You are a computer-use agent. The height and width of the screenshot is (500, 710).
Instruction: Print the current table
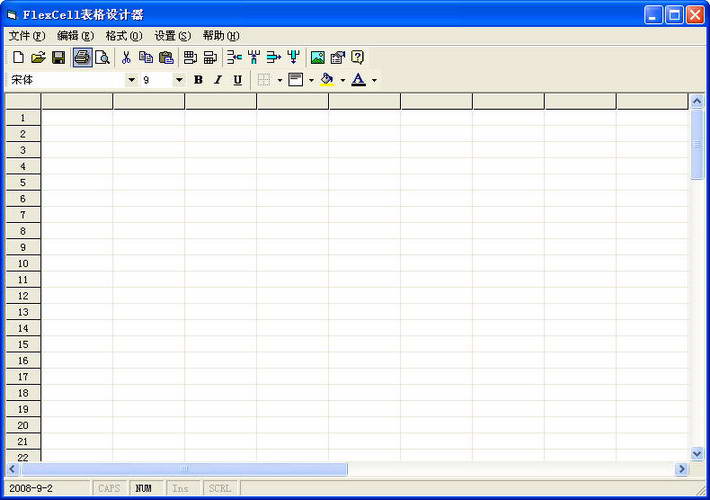click(82, 58)
